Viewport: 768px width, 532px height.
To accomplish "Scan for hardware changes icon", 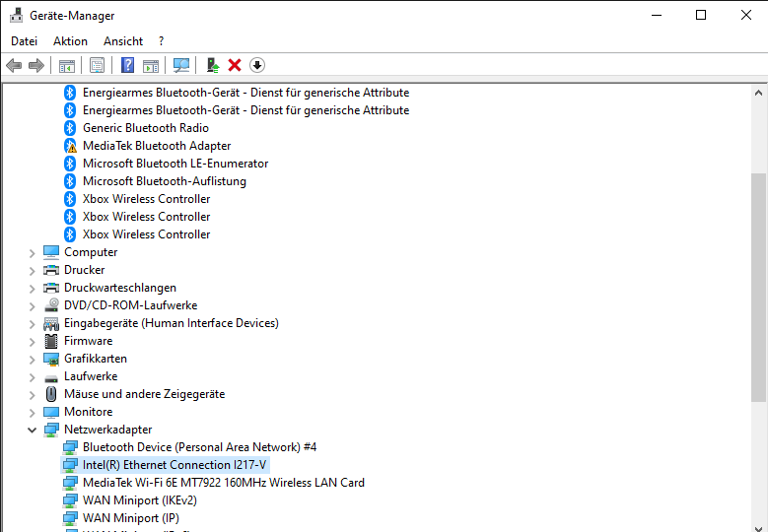I will 181,65.
